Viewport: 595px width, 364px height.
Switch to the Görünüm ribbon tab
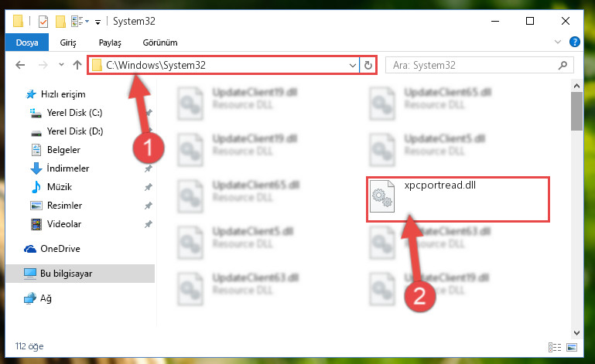click(159, 43)
